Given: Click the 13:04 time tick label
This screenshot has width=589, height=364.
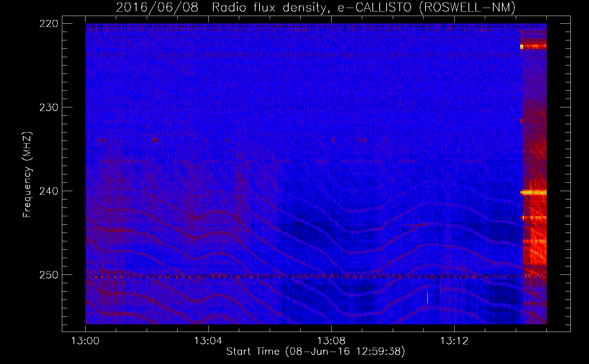Looking at the screenshot, I should click(208, 341).
